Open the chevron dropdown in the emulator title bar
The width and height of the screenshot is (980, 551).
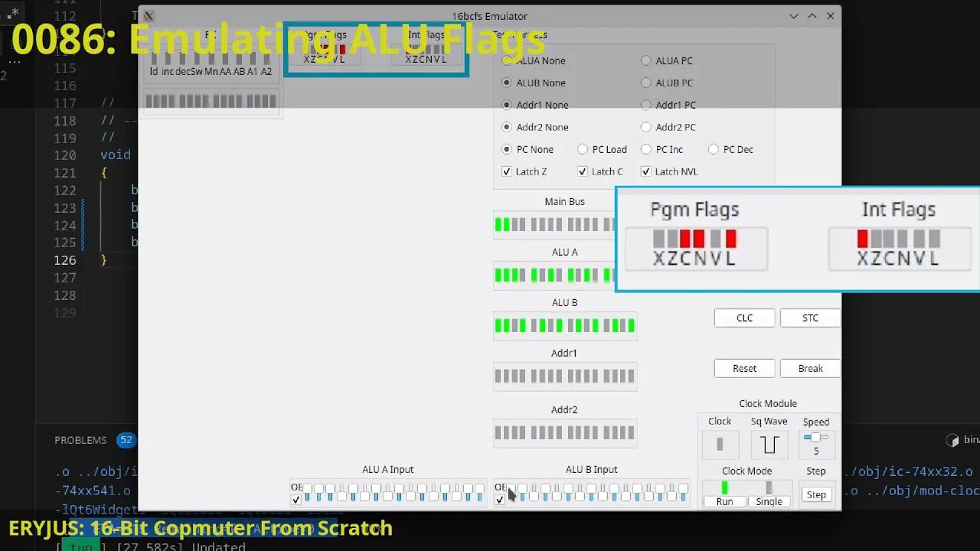tap(794, 15)
